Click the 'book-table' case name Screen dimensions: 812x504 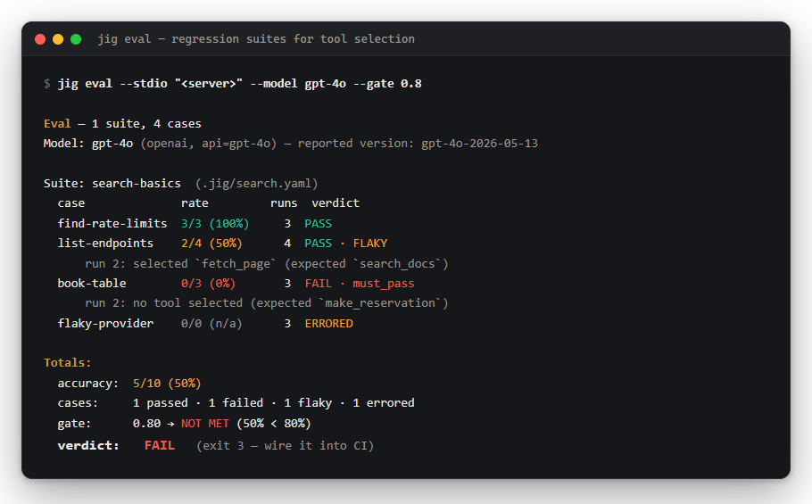(x=92, y=284)
